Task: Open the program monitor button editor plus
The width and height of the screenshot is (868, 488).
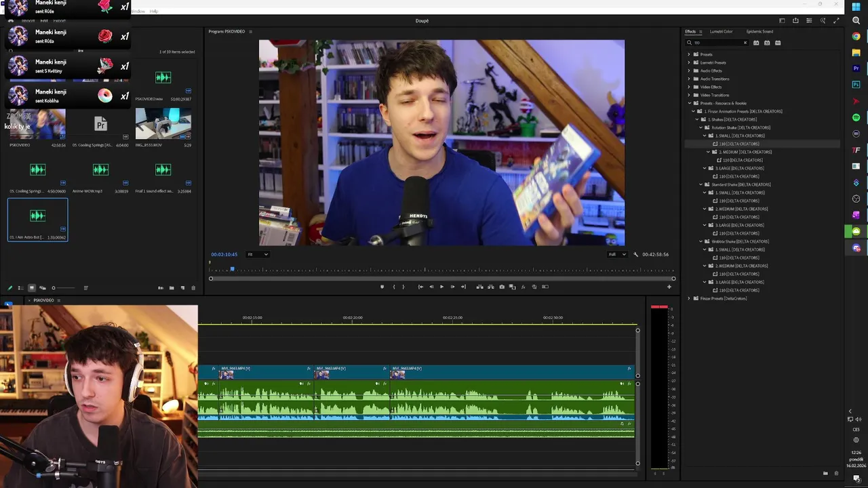Action: (x=669, y=287)
